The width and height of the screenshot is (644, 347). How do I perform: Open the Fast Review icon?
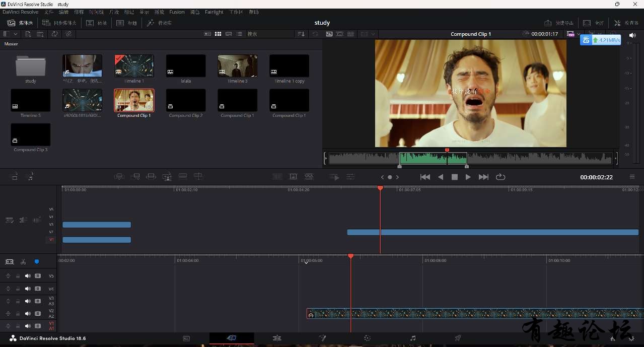pyautogui.click(x=334, y=177)
